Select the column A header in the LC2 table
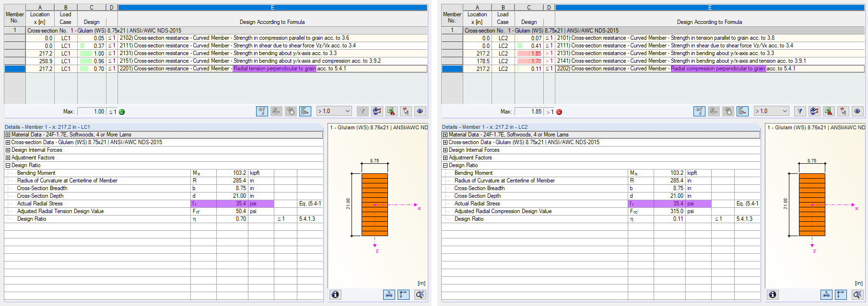 [x=477, y=8]
